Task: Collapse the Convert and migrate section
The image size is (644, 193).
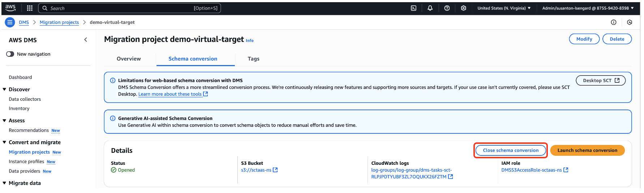Action: tap(4, 142)
